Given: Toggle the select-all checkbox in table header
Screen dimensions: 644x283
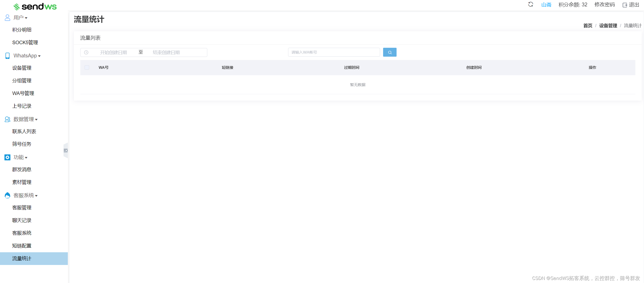Looking at the screenshot, I should click(87, 67).
